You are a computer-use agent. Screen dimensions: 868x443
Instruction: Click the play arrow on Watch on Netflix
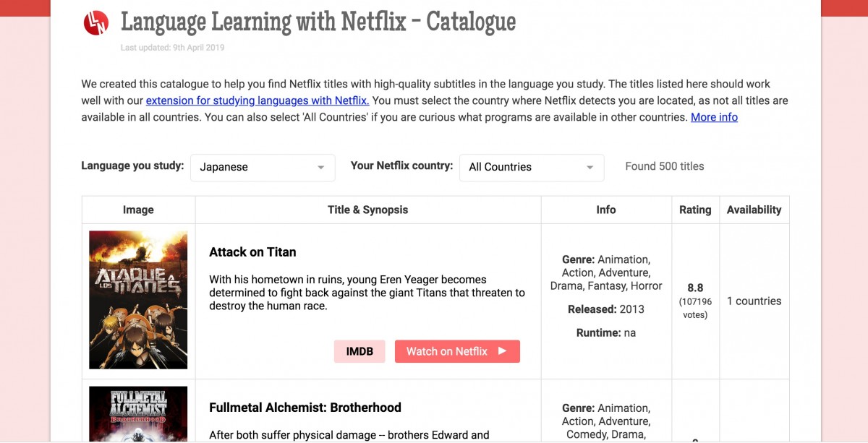point(502,351)
